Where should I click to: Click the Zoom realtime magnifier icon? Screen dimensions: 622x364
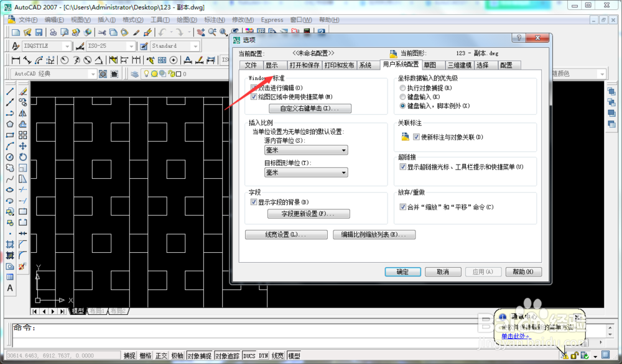point(212,32)
